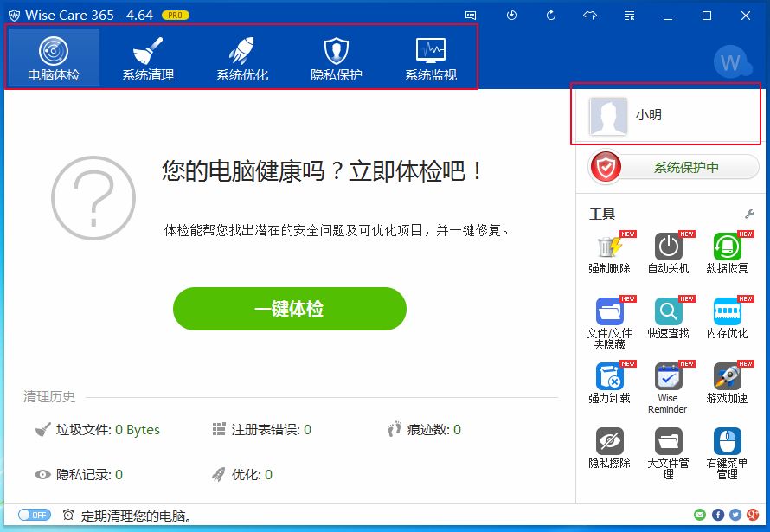This screenshot has width=770, height=532.
Task: Start the 游戏加速 (Game Booster) tool
Action: tap(728, 381)
